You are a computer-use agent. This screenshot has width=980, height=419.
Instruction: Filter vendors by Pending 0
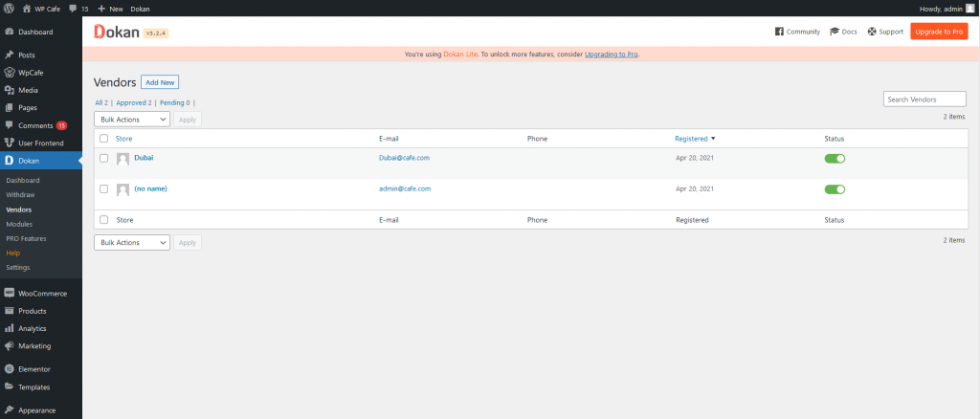175,102
